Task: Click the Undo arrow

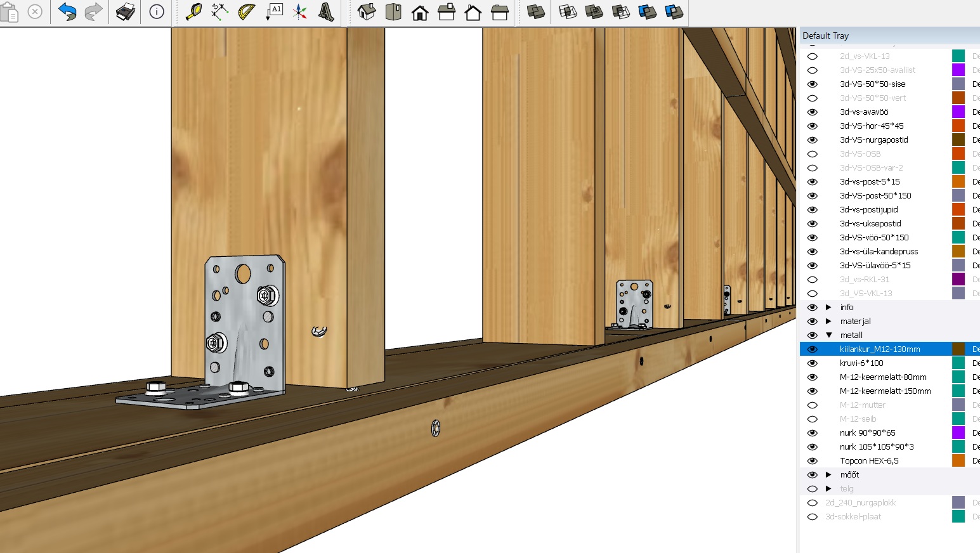Action: pyautogui.click(x=67, y=11)
